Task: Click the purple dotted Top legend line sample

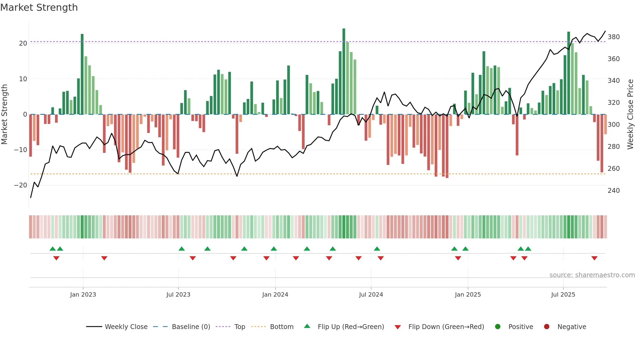Action: point(223,327)
